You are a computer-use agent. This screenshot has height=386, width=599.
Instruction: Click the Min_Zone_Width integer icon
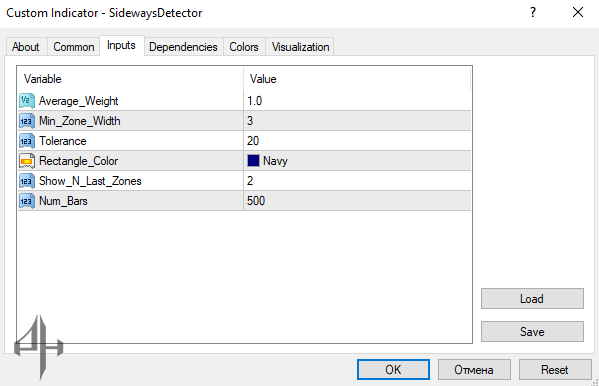(27, 121)
